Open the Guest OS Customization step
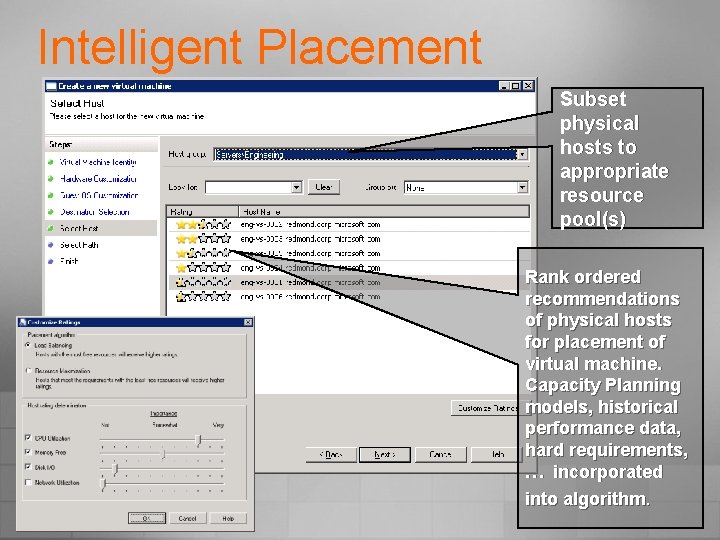Screen dimensions: 720x540 coord(99,196)
